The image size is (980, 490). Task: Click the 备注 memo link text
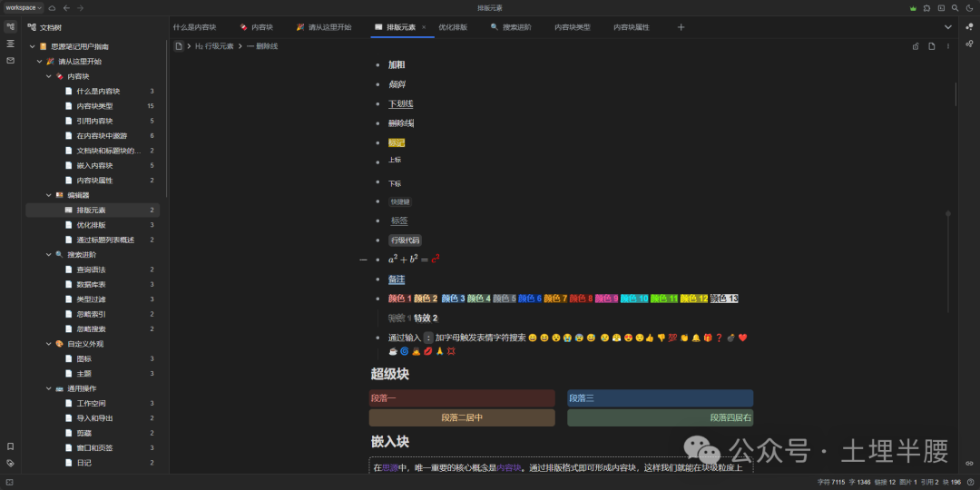point(397,279)
